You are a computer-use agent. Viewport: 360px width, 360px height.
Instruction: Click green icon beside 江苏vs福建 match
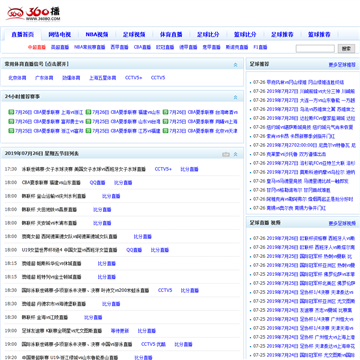click(88, 131)
